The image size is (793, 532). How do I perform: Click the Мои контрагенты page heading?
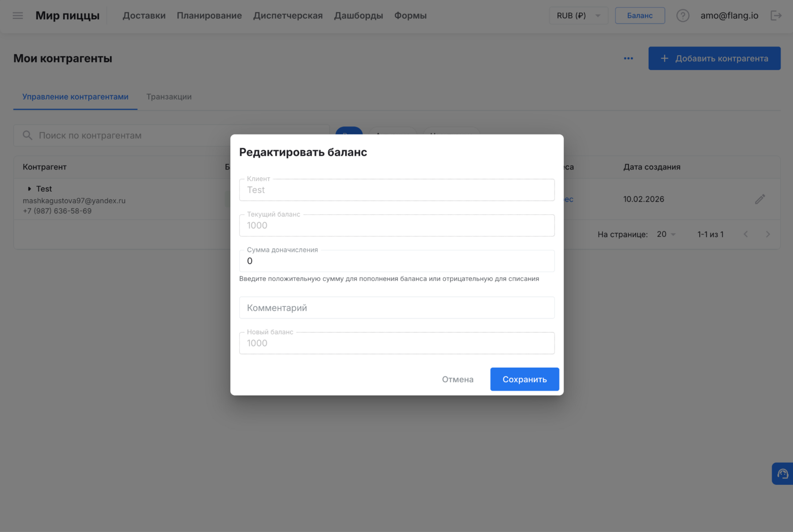click(63, 59)
